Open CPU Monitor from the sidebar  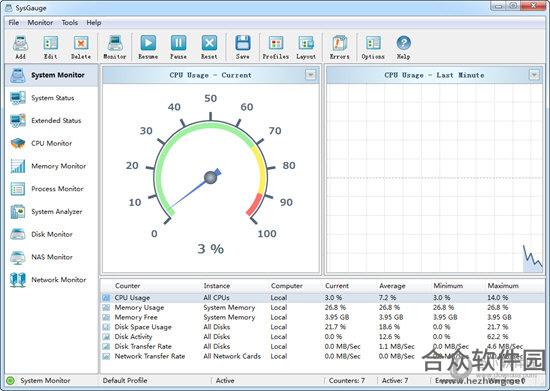click(52, 143)
